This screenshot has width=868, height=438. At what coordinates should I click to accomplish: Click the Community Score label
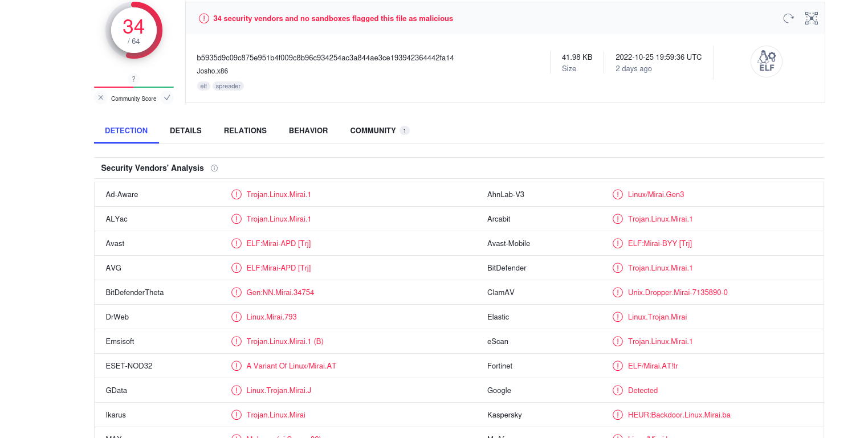pyautogui.click(x=134, y=99)
